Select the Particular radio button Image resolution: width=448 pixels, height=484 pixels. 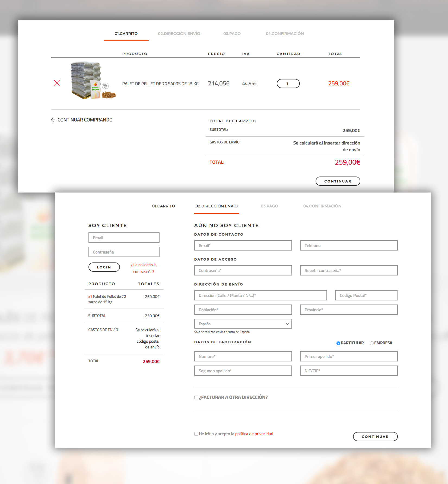click(338, 343)
